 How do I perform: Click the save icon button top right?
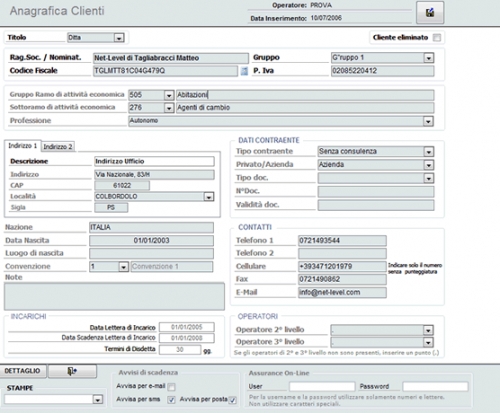tap(430, 13)
